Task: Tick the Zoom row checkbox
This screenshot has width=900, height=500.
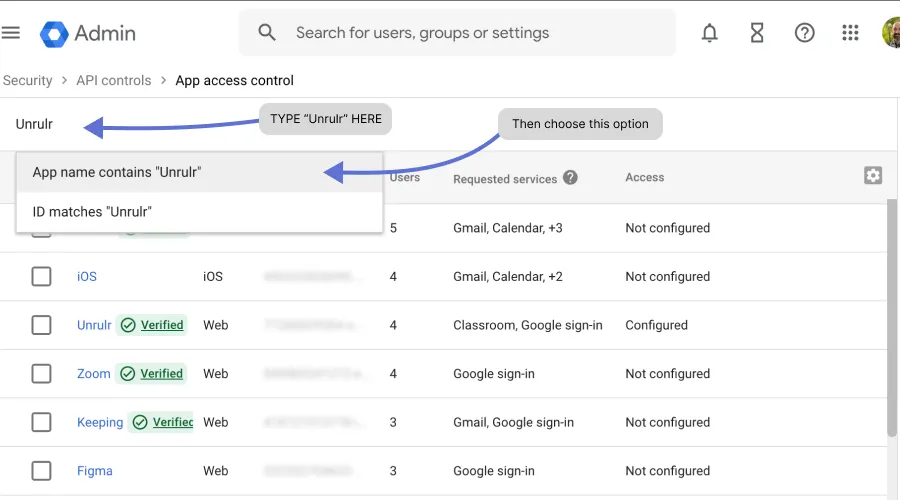Action: 41,374
